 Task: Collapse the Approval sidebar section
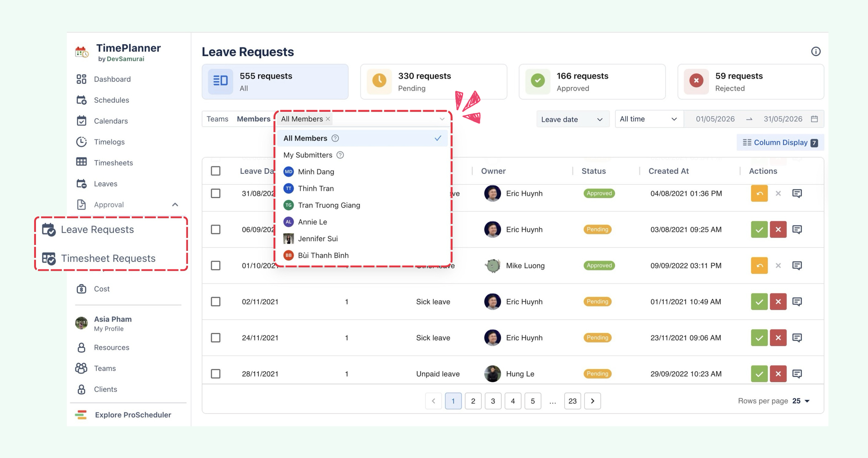(175, 205)
